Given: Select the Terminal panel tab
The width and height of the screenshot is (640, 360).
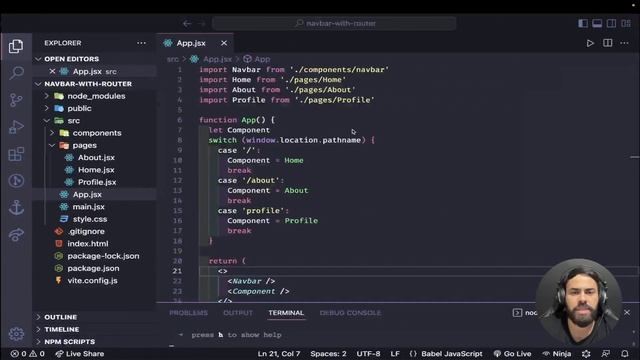Looking at the screenshot, I should [x=286, y=313].
